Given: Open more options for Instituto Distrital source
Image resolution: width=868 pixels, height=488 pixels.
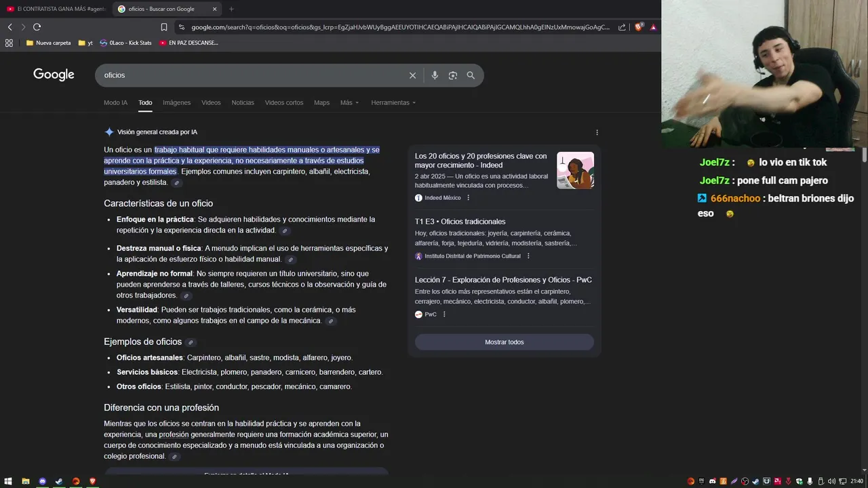Looking at the screenshot, I should click(528, 256).
